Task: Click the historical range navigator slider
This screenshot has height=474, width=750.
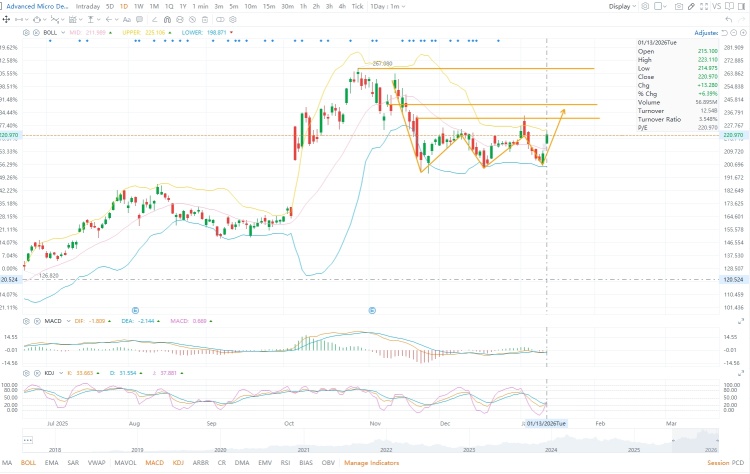Action: pos(695,440)
